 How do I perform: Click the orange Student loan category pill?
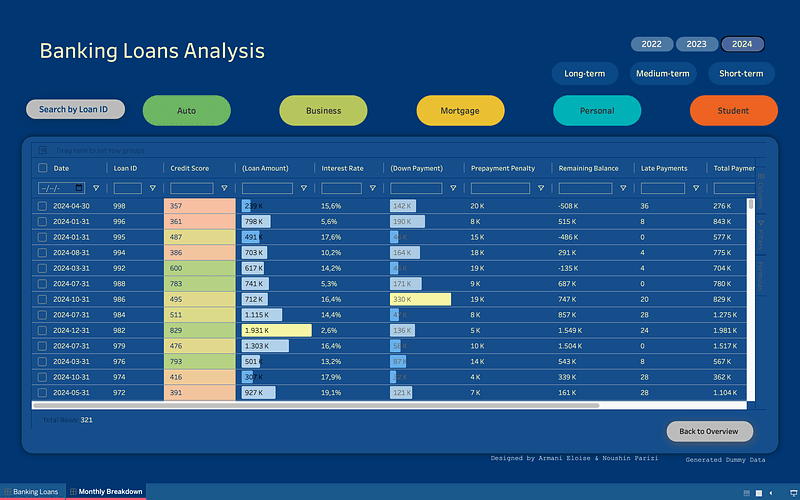(x=733, y=111)
